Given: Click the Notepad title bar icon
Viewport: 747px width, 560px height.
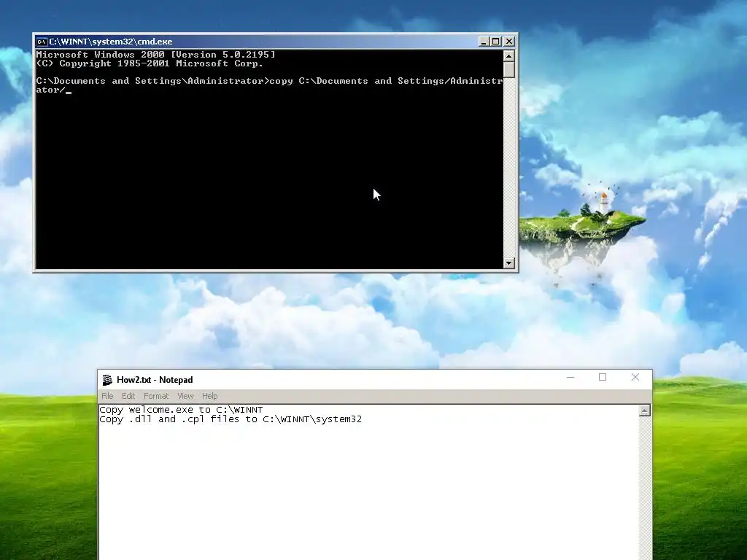Looking at the screenshot, I should click(107, 379).
